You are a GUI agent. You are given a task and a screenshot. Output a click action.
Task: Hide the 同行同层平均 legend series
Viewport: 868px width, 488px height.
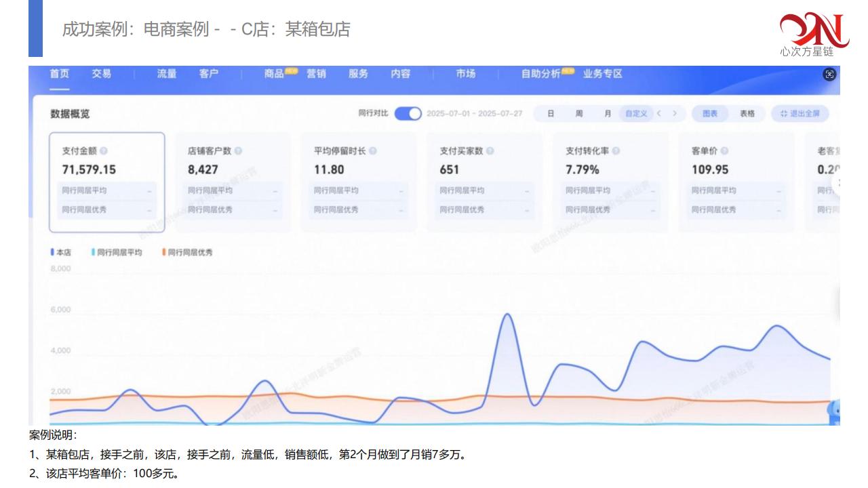click(117, 252)
